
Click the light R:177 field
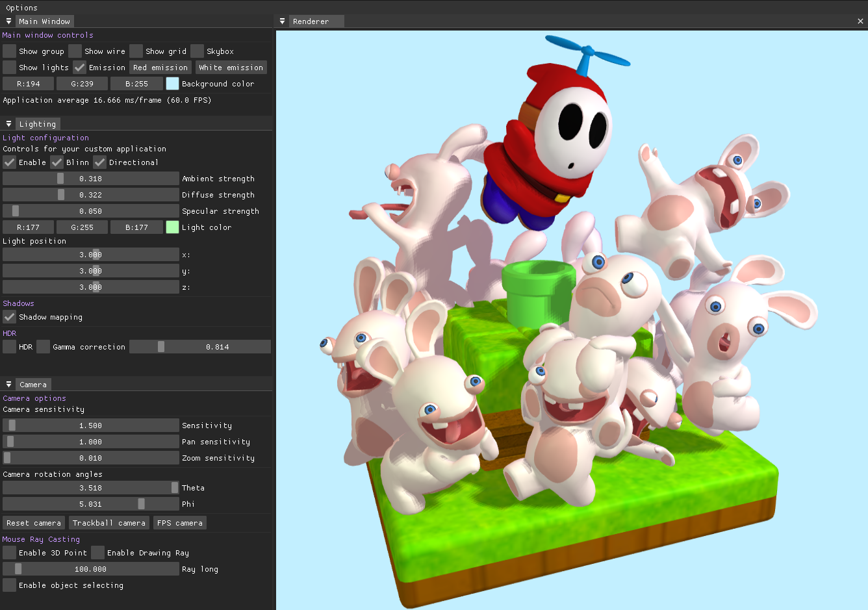click(x=28, y=227)
